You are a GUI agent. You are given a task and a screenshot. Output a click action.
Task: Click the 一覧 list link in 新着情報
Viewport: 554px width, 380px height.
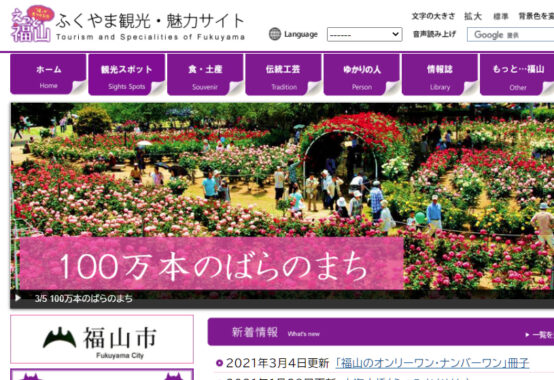click(x=540, y=334)
